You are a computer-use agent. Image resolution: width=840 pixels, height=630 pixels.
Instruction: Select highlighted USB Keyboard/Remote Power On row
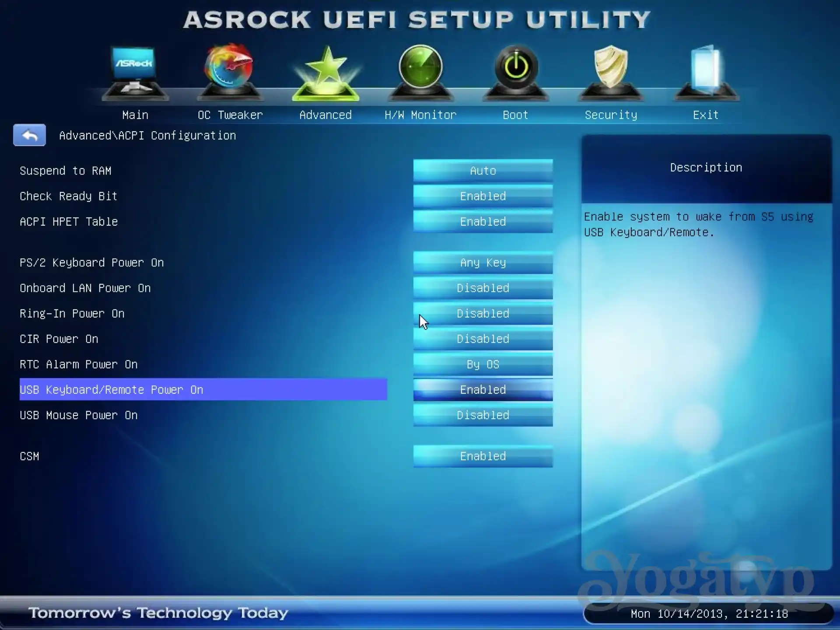pyautogui.click(x=203, y=389)
